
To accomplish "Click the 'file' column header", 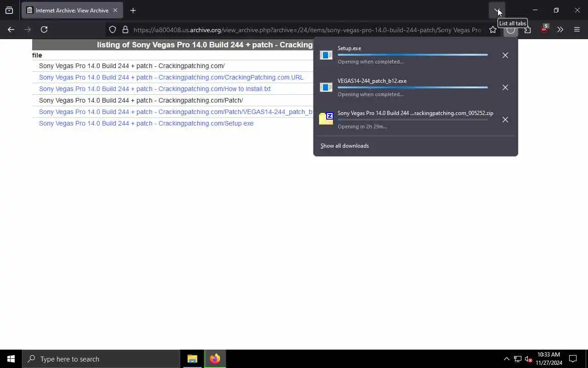I will click(x=37, y=55).
